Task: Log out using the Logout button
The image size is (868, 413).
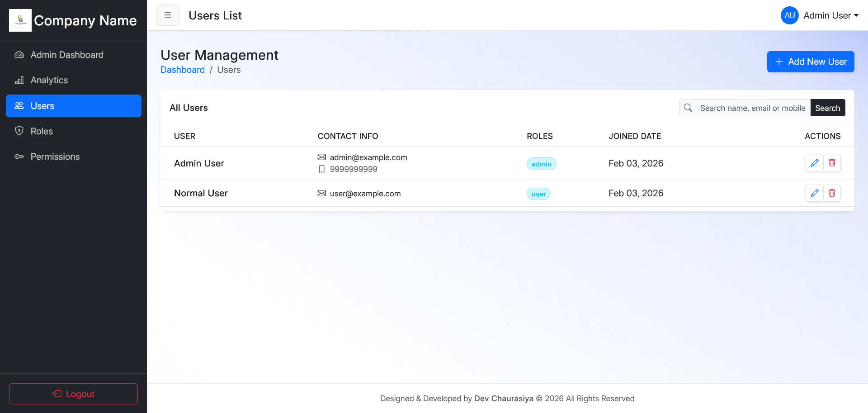Action: [x=73, y=394]
